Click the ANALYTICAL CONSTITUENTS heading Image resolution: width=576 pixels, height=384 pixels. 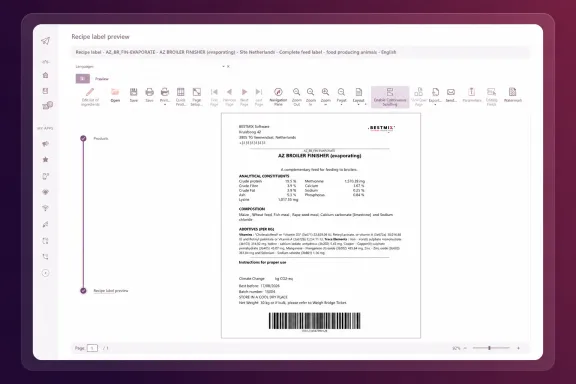click(264, 176)
